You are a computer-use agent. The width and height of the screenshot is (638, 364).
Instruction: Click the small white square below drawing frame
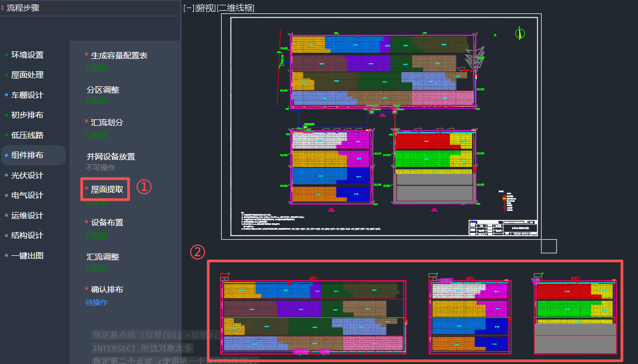click(x=549, y=246)
